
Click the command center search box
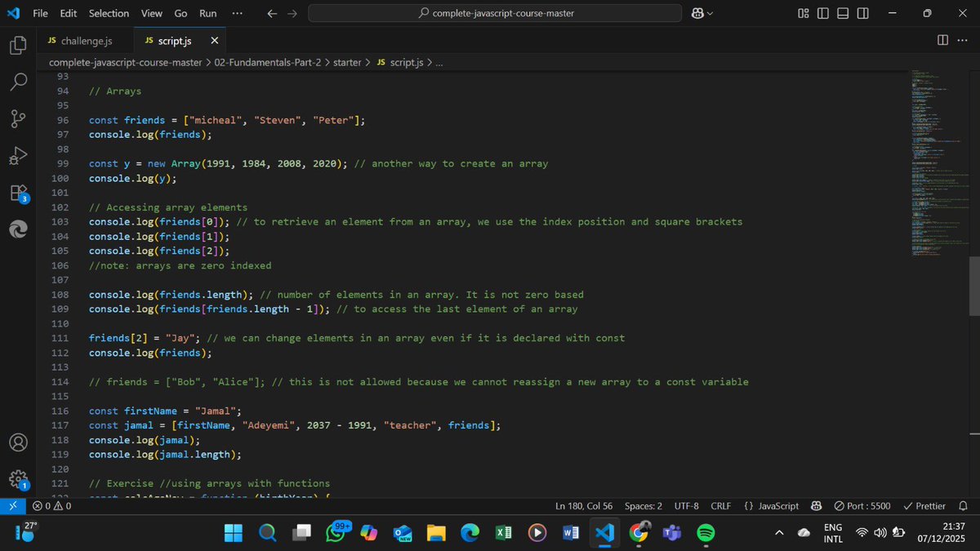click(495, 13)
